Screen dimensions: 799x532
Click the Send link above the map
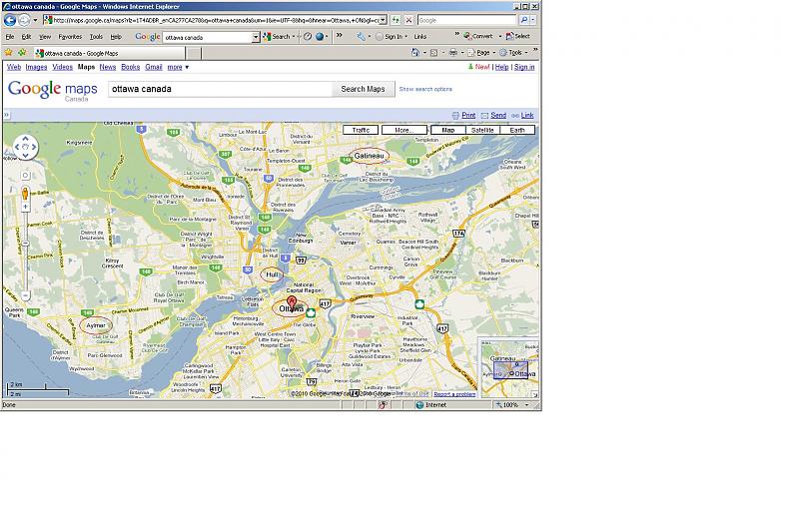498,116
